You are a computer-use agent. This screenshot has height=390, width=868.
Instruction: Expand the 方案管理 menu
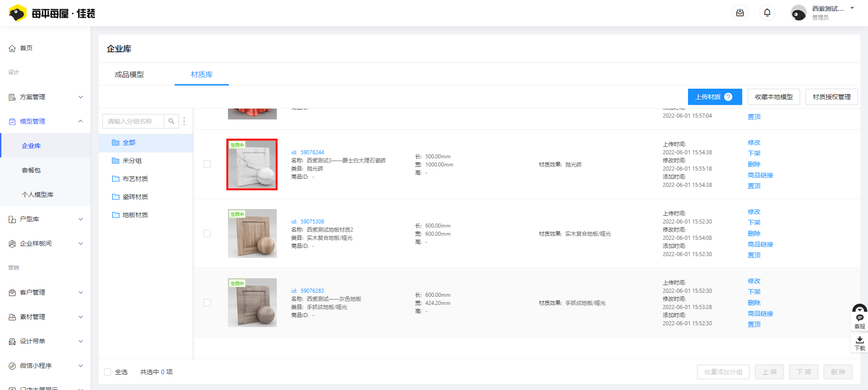click(45, 97)
